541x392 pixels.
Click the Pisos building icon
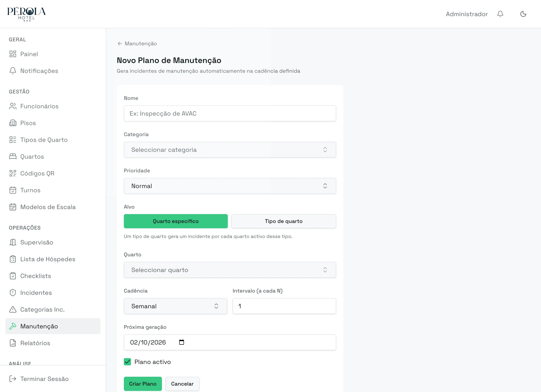click(13, 123)
